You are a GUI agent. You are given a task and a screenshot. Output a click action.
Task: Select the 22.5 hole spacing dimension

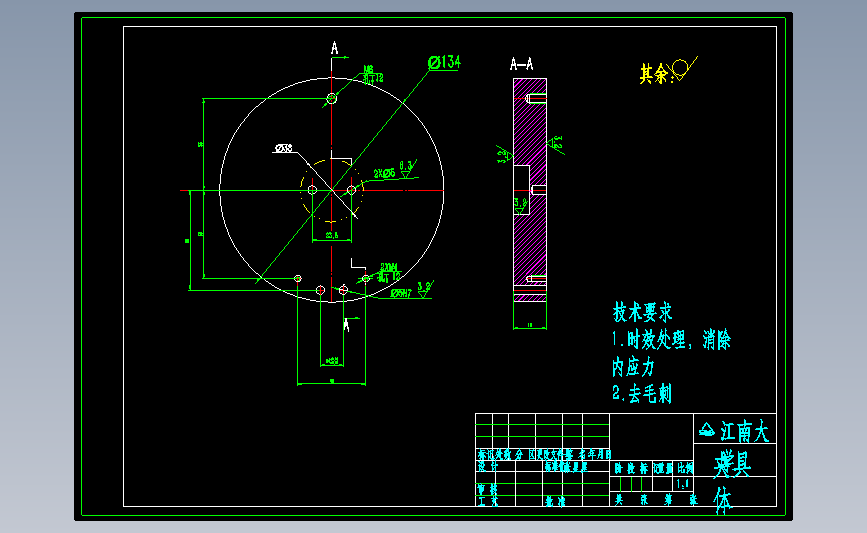tap(332, 236)
